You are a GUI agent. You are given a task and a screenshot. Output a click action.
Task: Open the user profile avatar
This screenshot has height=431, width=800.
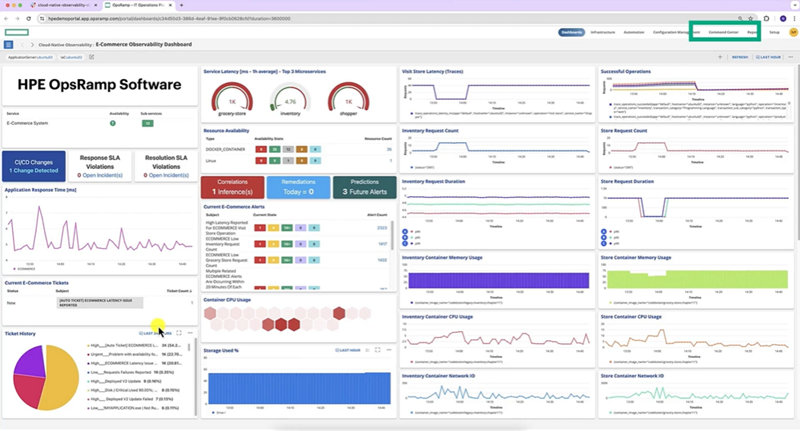[793, 32]
